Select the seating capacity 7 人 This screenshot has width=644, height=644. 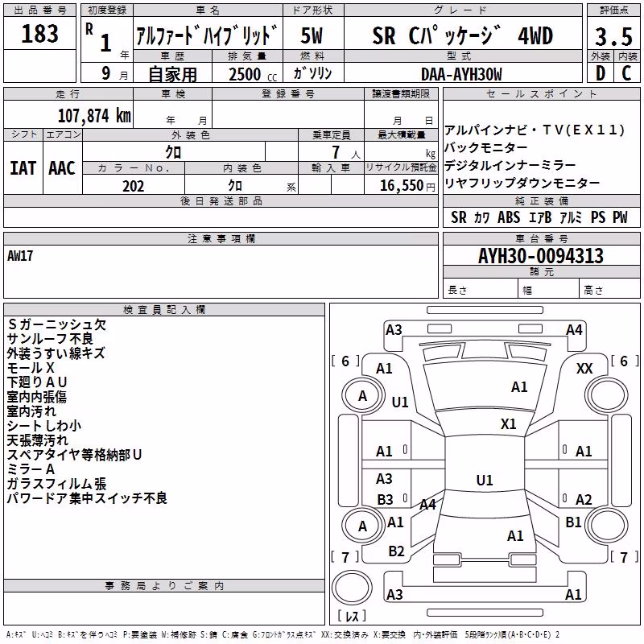(x=346, y=153)
